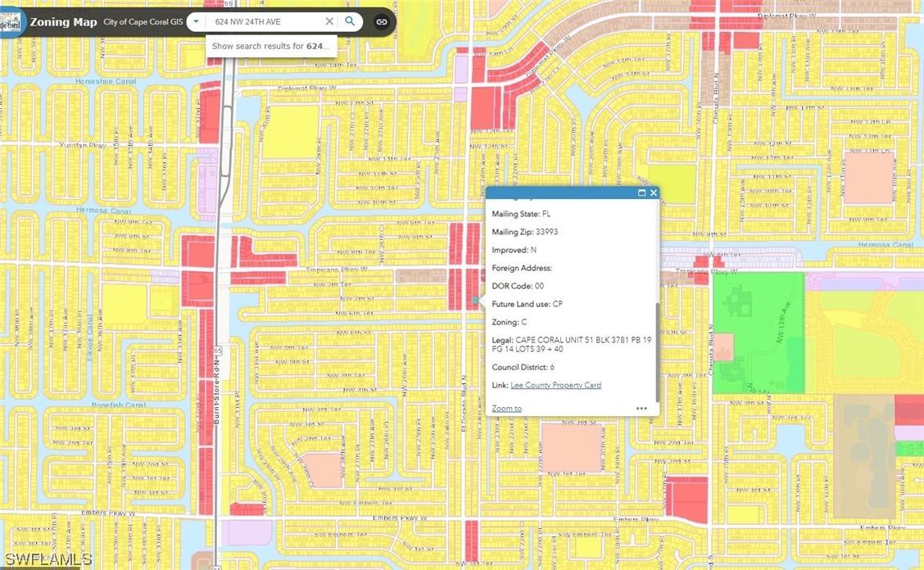Open the search source dropdown arrow
The image size is (924, 570).
tap(196, 22)
